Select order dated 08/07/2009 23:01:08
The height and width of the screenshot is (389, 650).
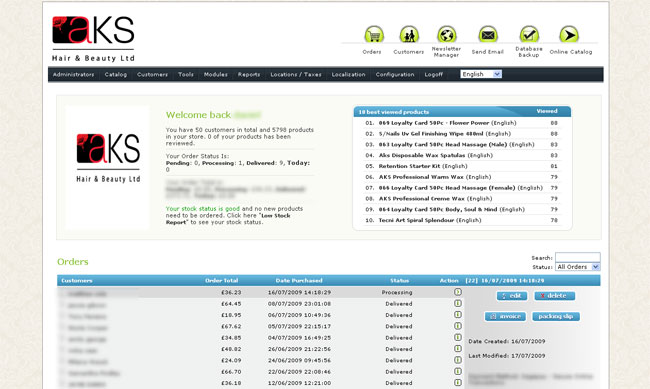pyautogui.click(x=299, y=304)
